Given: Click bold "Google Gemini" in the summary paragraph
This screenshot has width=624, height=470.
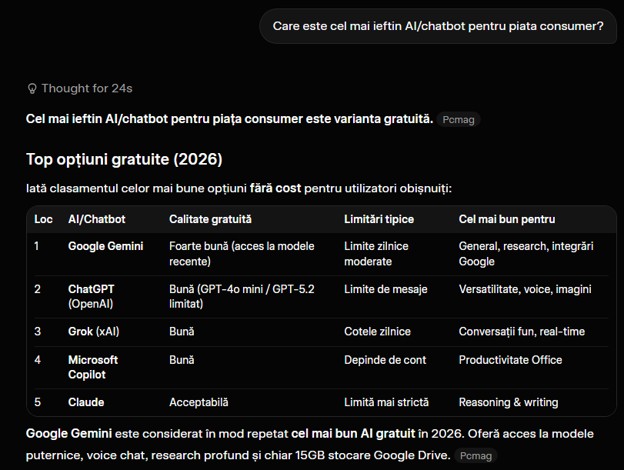Looking at the screenshot, I should click(69, 434).
